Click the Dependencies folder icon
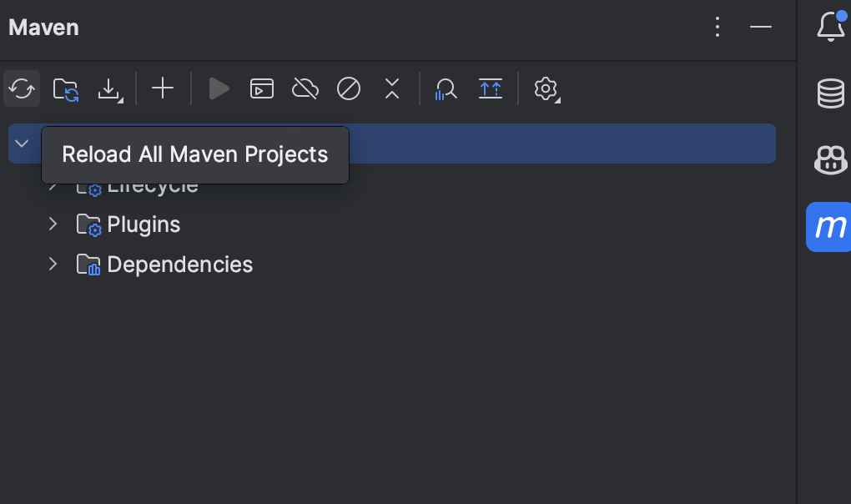 [x=88, y=265]
